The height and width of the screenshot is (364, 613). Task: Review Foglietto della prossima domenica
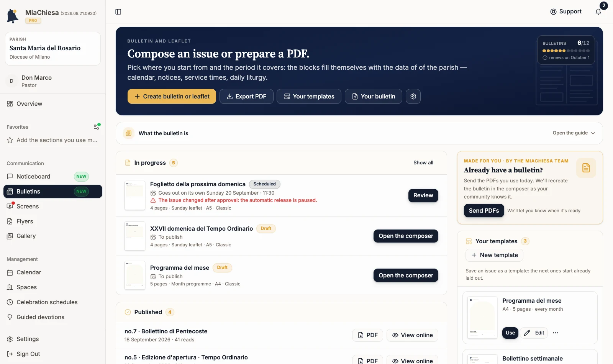tap(423, 195)
